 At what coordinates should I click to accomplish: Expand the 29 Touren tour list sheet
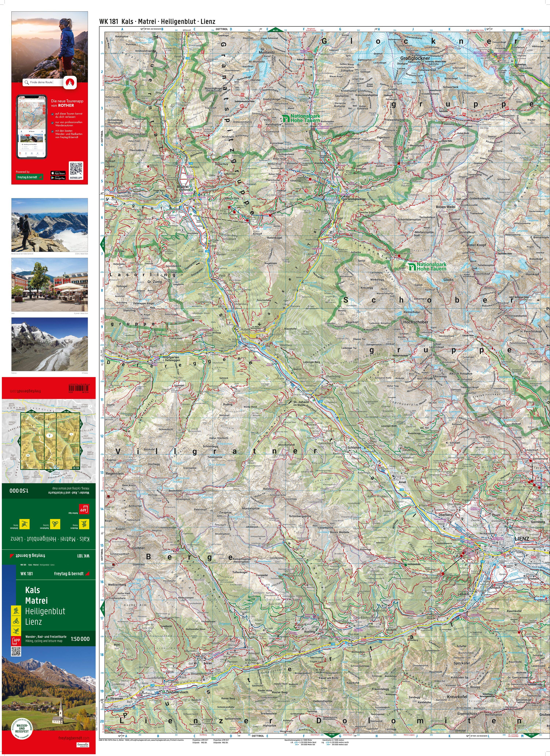point(32,131)
